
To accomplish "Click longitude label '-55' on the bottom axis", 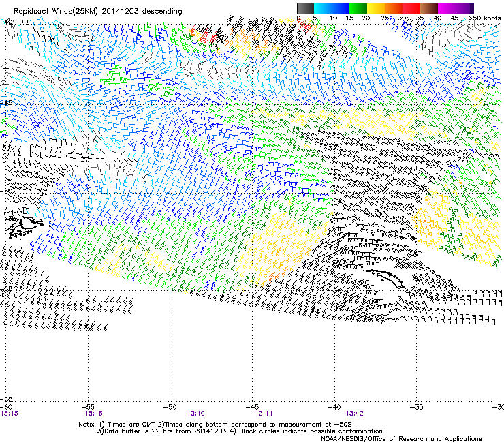I will coord(88,407).
